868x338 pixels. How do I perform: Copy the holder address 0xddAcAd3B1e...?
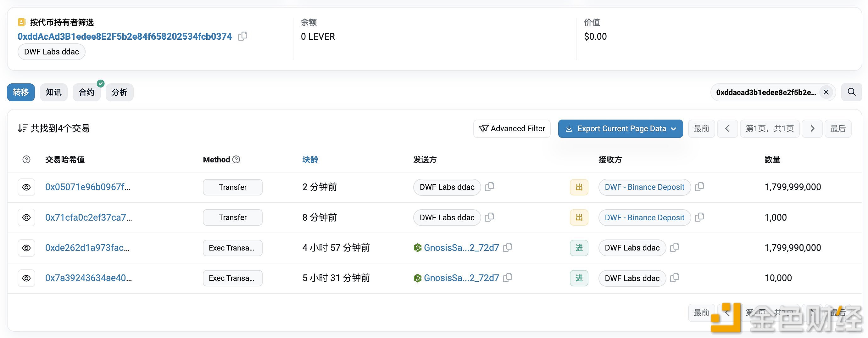coord(242,36)
